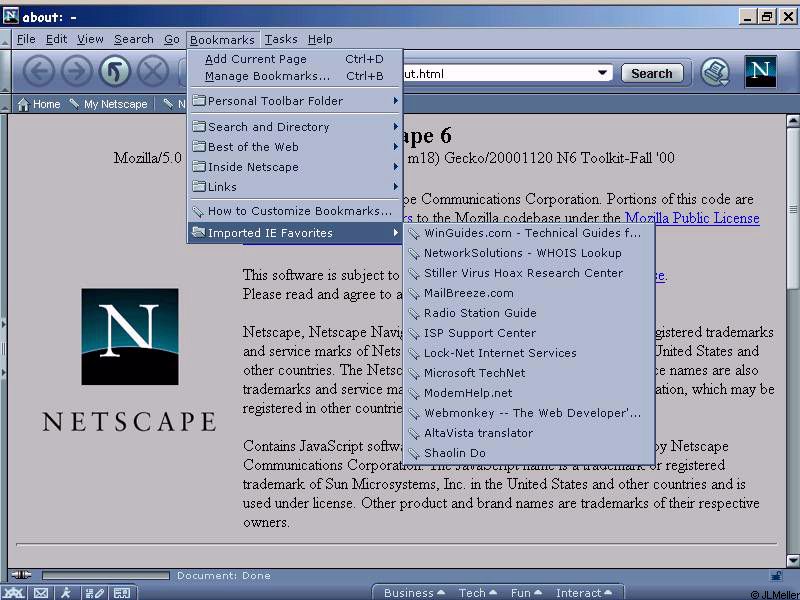
Task: Open the Composer icon in component bar
Action: coord(95,593)
